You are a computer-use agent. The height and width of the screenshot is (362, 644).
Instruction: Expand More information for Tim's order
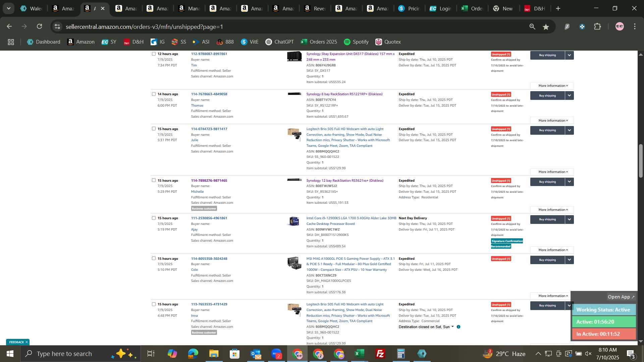click(552, 86)
